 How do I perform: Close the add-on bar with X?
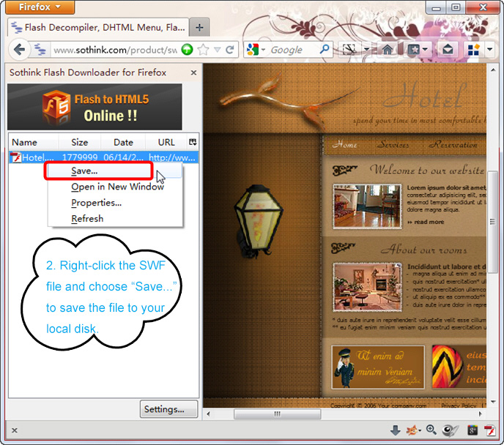(15, 430)
